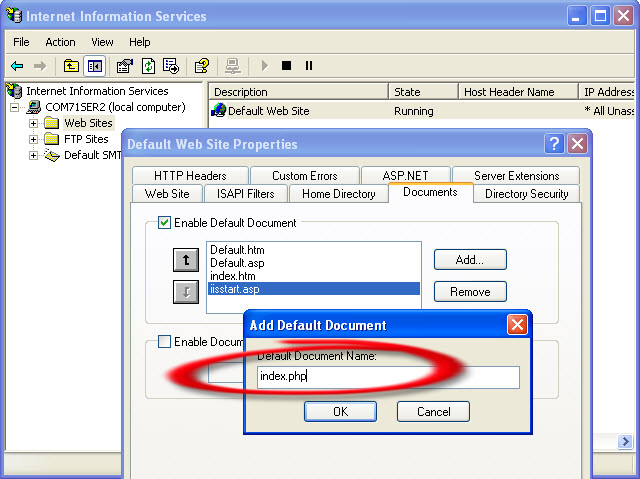Screen dimensions: 640x479
Task: Click the Description column header
Action: [x=298, y=92]
